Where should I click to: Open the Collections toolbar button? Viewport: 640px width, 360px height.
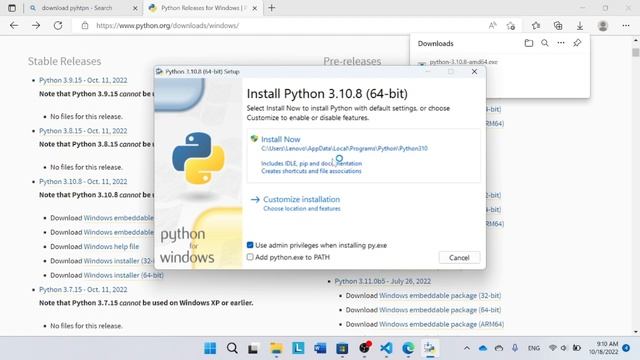pos(558,26)
